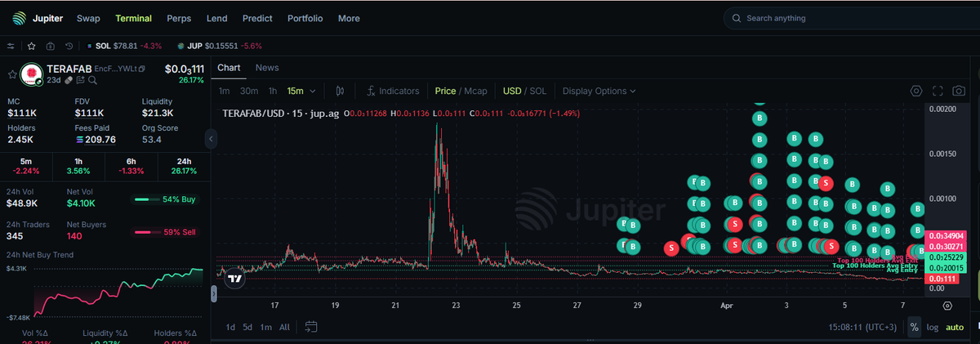Screen dimensions: 980x344
Task: Click the red S sell marker near Apr 5
Action: tap(831, 246)
